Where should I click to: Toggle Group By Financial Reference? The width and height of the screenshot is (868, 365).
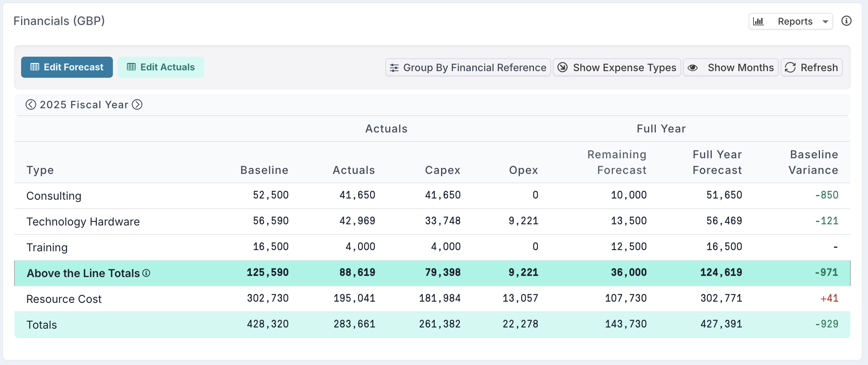click(x=468, y=68)
